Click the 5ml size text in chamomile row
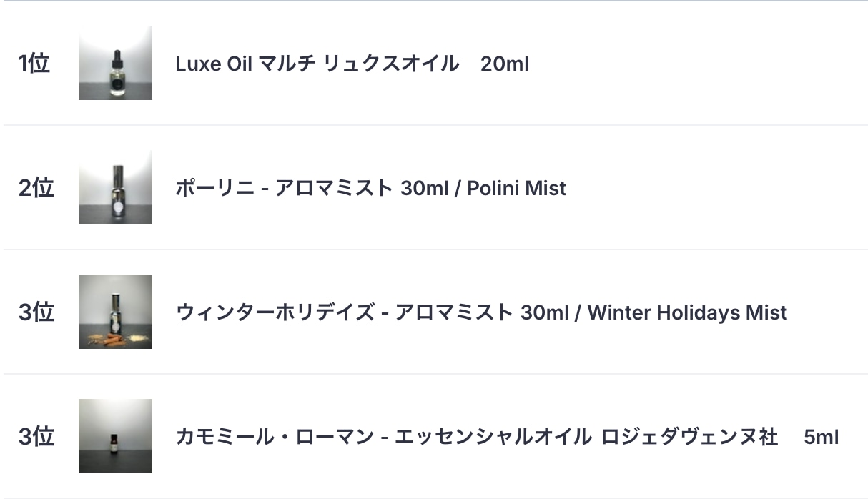The height and width of the screenshot is (499, 868). [x=822, y=437]
